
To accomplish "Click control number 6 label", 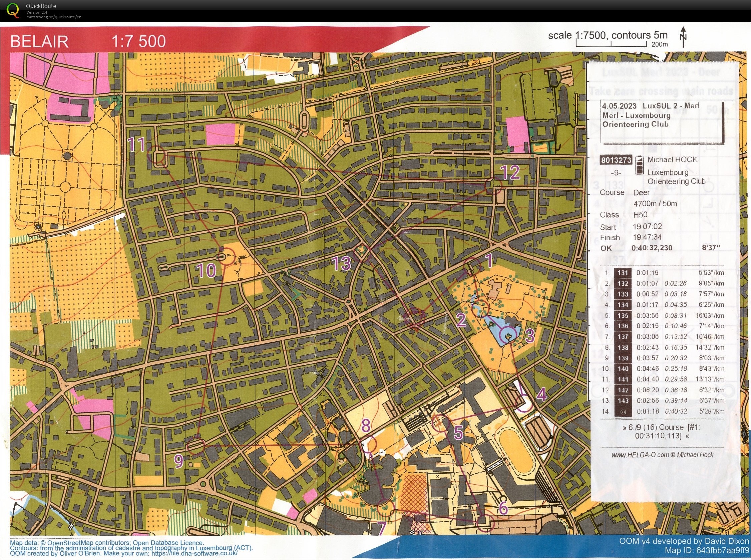I will point(503,508).
